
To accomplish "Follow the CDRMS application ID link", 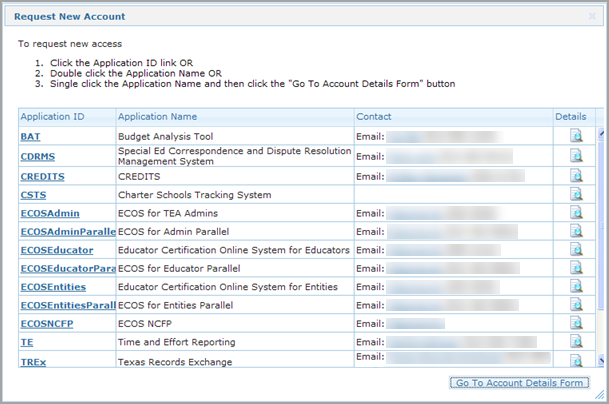I will click(36, 156).
